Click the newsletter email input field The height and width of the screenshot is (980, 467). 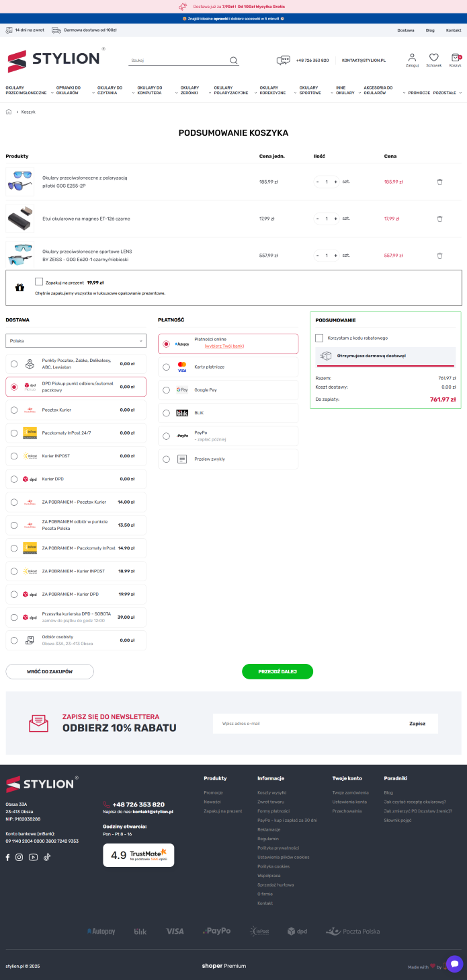[x=306, y=724]
